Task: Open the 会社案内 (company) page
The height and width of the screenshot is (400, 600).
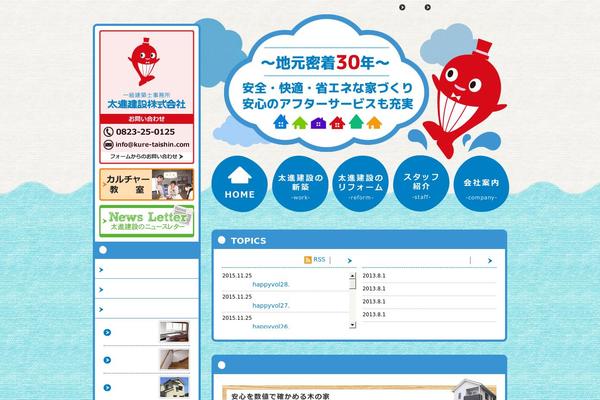Action: (x=481, y=183)
